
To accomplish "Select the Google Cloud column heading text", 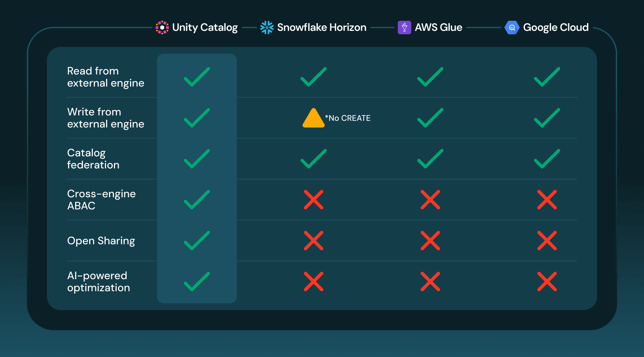I will 556,28.
